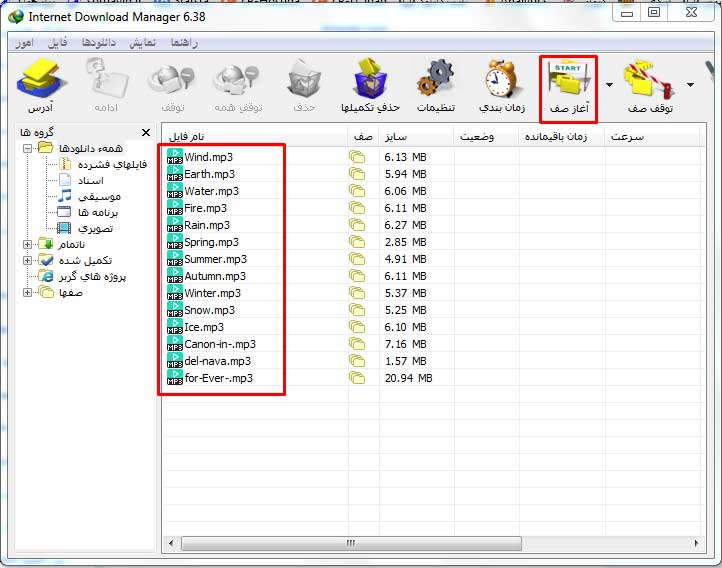
Task: Open the امور (Tasks) menu
Action: pos(24,43)
